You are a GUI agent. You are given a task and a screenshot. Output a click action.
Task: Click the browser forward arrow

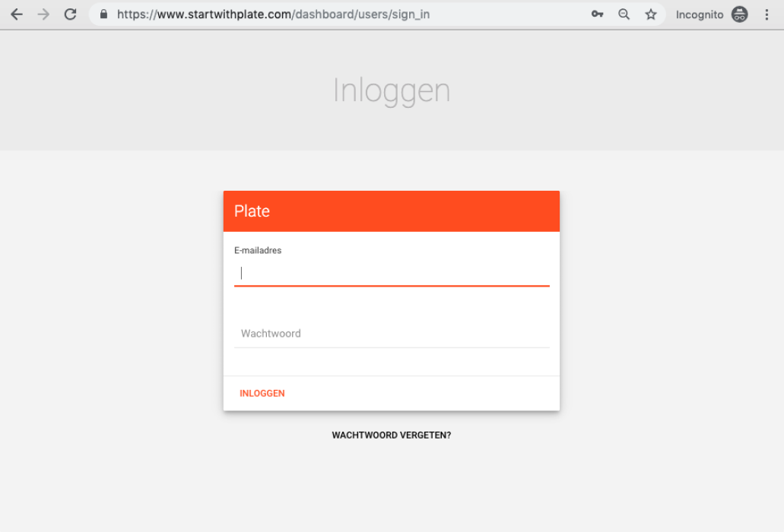(x=43, y=14)
